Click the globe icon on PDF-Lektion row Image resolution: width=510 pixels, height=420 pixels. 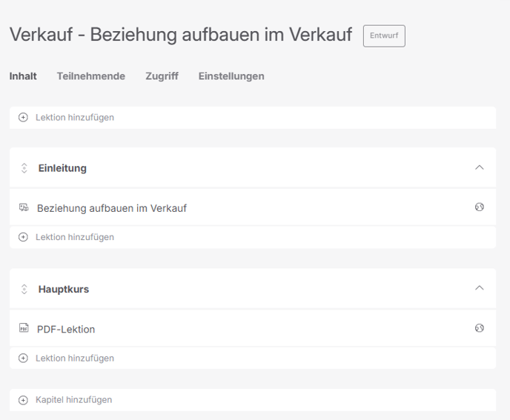click(480, 328)
